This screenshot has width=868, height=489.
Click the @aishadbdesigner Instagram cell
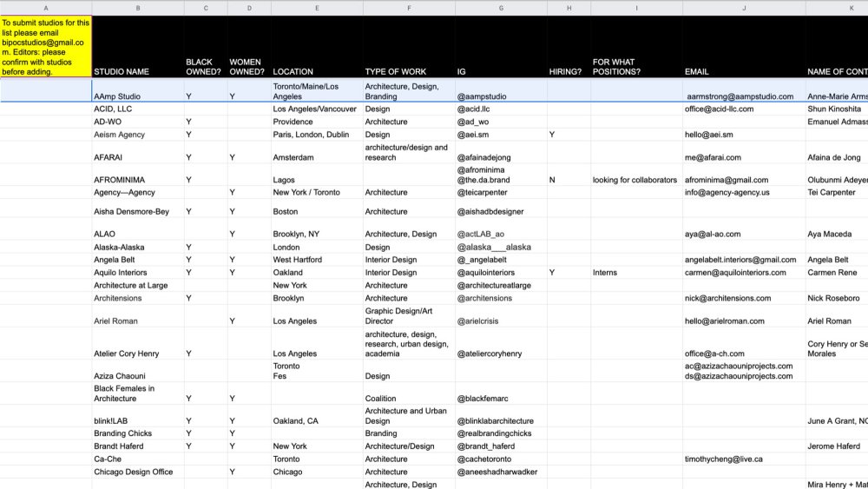coord(501,208)
